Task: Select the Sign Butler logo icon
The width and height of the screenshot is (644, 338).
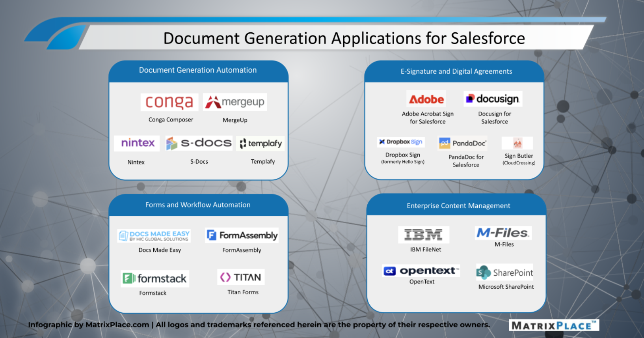Action: tap(517, 143)
